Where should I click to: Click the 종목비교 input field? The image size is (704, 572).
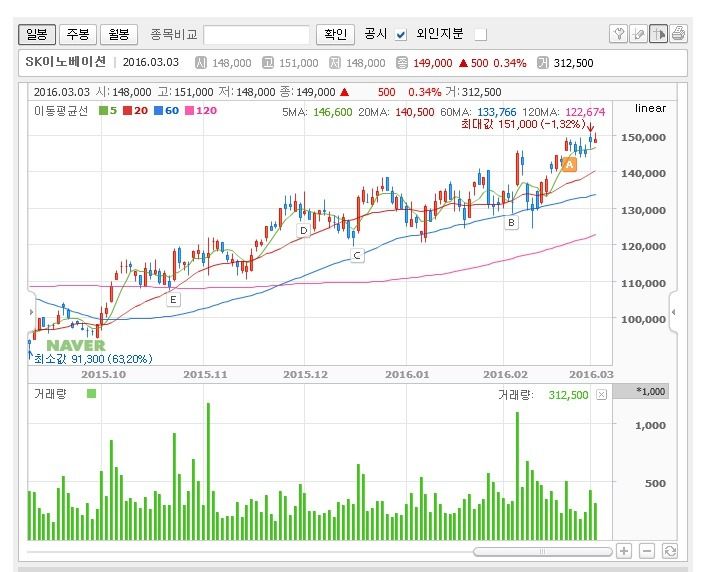pyautogui.click(x=256, y=35)
